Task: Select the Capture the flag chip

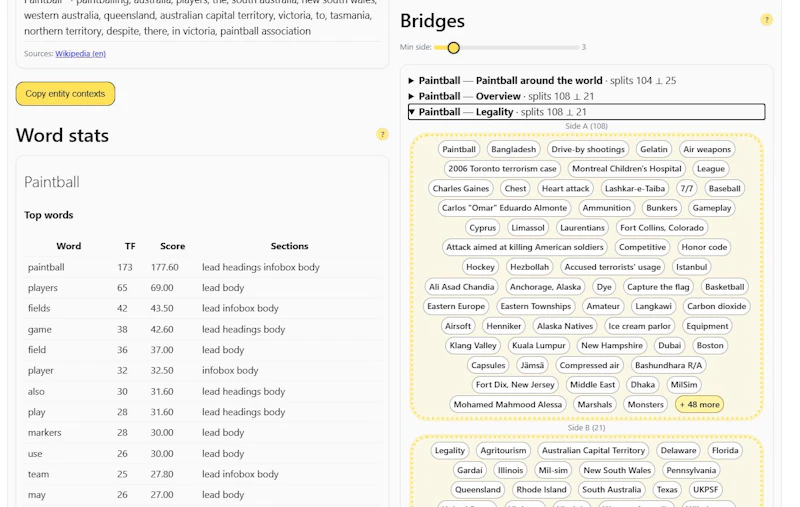Action: coord(658,287)
